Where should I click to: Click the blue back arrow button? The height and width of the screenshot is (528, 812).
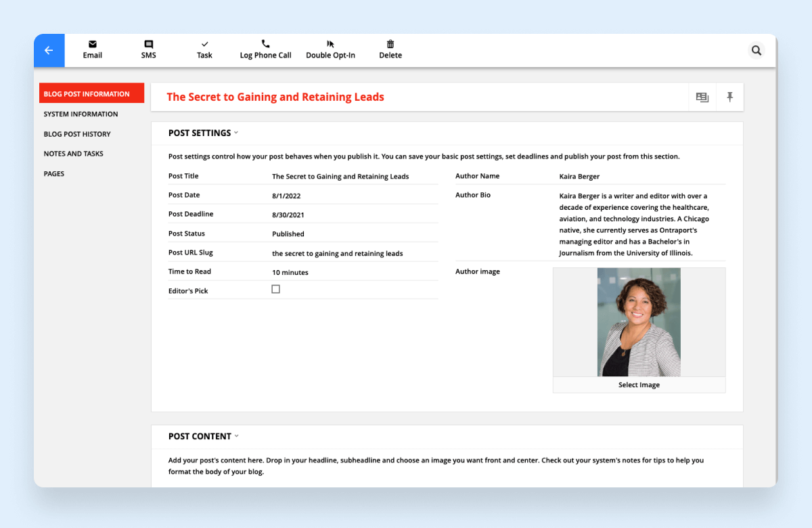49,51
